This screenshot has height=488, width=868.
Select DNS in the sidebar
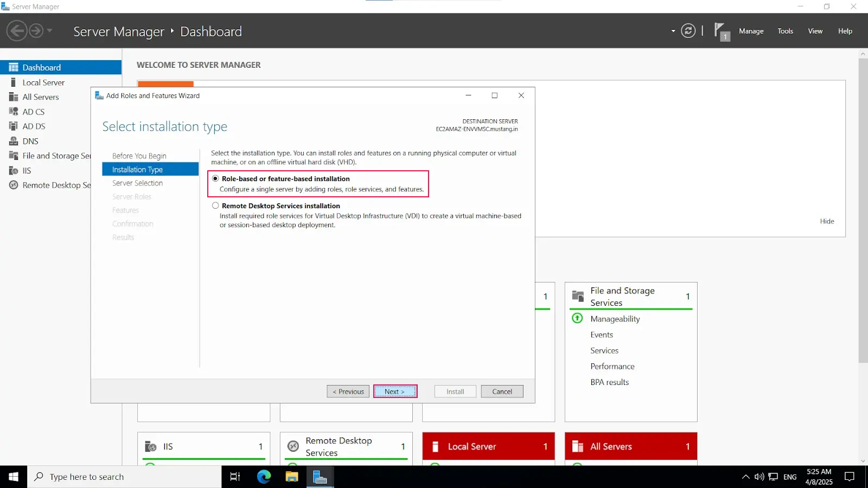point(30,141)
